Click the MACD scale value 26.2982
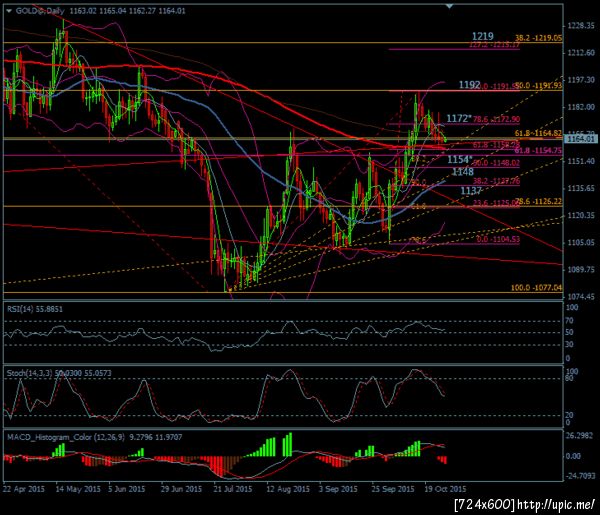This screenshot has height=515, width=600. point(579,435)
